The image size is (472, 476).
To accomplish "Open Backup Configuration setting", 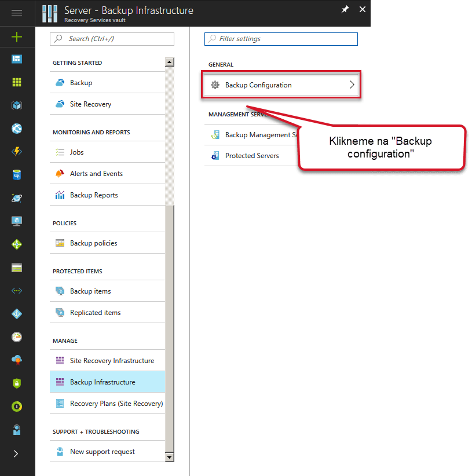I will coord(281,85).
